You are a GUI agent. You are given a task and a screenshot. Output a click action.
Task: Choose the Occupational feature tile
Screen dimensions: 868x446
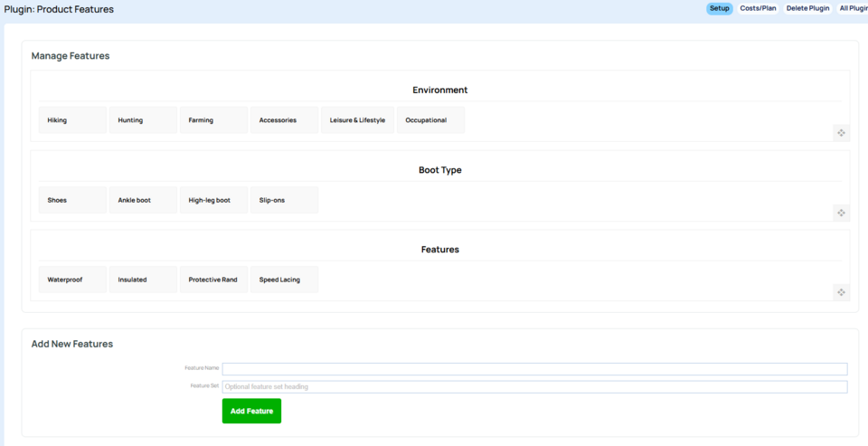pyautogui.click(x=430, y=120)
